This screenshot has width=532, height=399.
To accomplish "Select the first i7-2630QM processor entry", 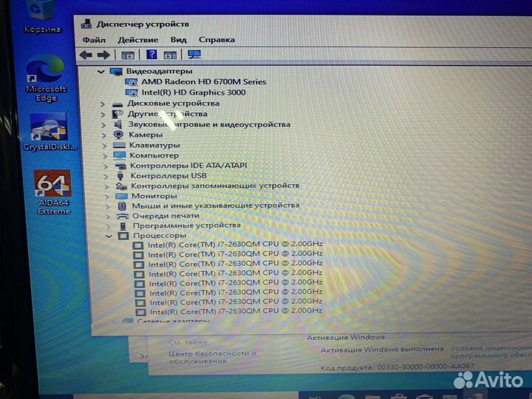I will coord(235,245).
